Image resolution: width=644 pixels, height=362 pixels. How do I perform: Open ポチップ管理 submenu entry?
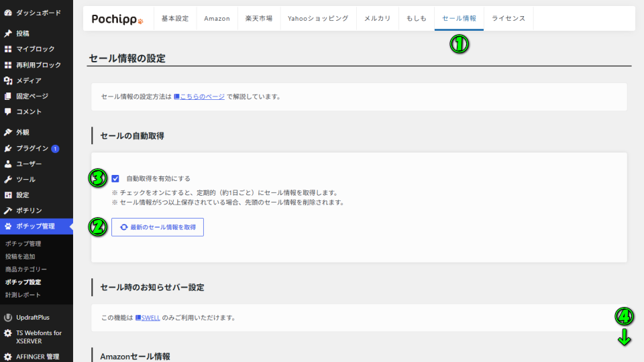[x=23, y=244]
